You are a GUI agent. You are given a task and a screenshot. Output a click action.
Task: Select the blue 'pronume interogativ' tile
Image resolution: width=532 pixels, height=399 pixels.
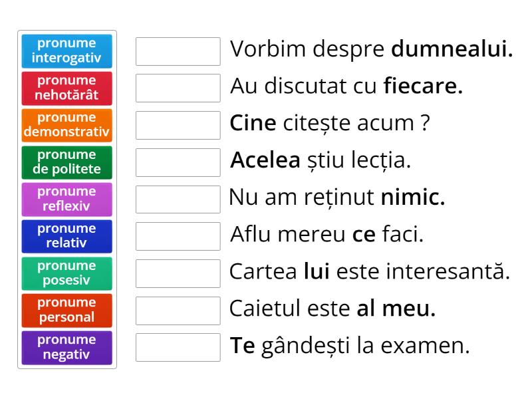66,51
